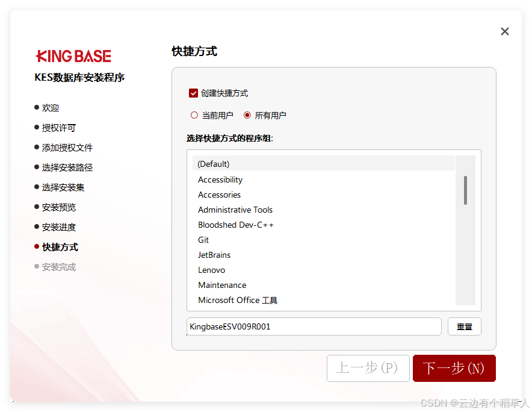Focus the KingbaseESV009R001 name field

click(x=314, y=326)
